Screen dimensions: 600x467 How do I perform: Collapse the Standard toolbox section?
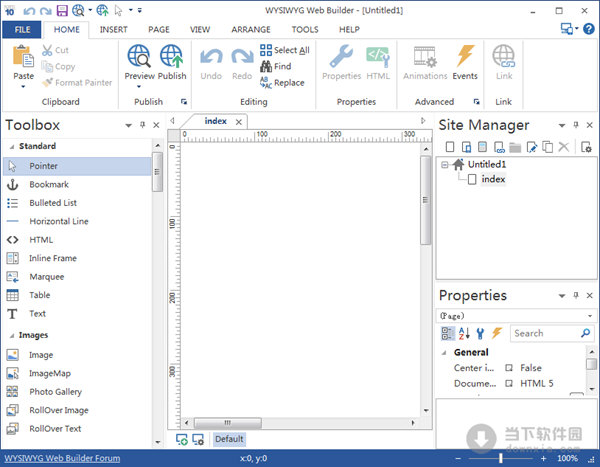[12, 147]
